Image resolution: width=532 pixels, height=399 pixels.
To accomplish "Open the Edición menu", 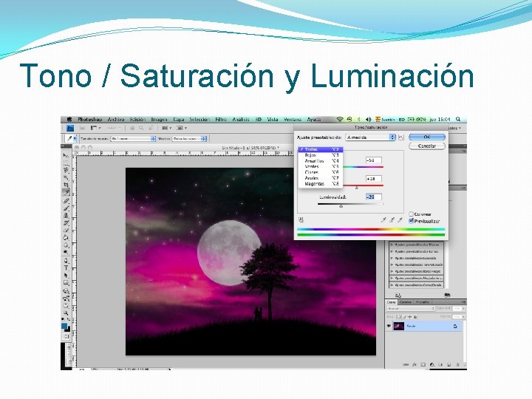I will [137, 120].
